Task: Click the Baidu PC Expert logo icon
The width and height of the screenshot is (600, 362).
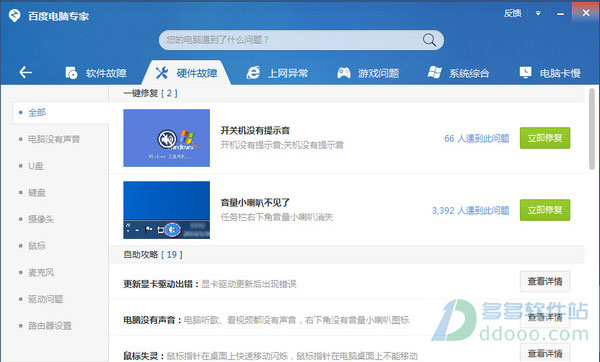Action: 15,16
